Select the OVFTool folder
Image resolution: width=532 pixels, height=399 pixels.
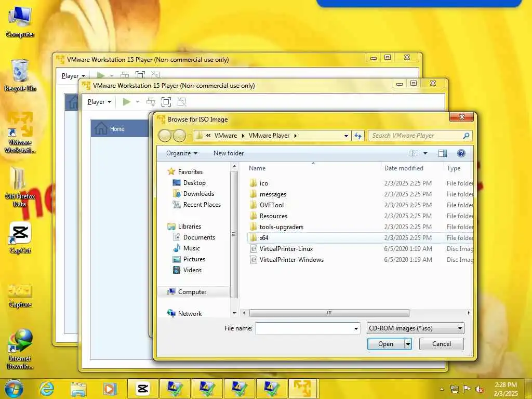(x=271, y=205)
